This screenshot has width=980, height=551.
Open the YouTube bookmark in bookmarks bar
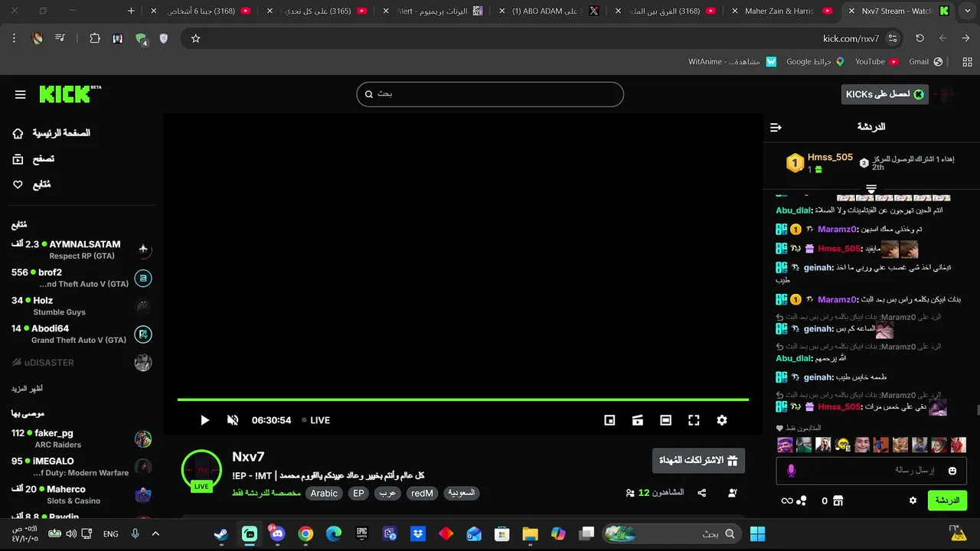[x=877, y=61]
